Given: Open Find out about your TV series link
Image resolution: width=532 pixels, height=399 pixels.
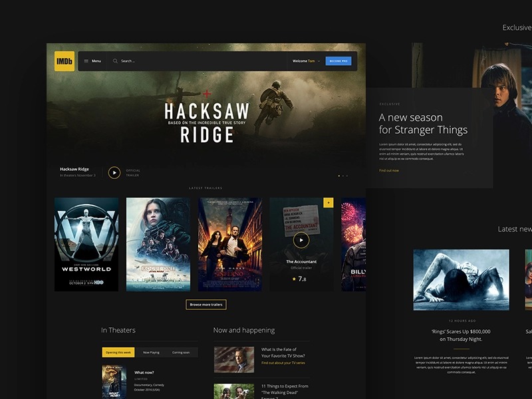Looking at the screenshot, I should (283, 363).
